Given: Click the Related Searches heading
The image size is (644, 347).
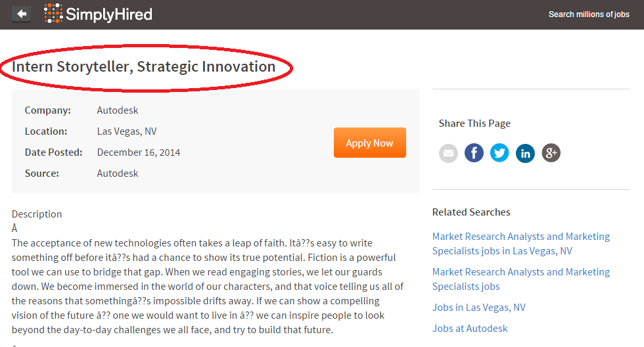Looking at the screenshot, I should point(471,212).
